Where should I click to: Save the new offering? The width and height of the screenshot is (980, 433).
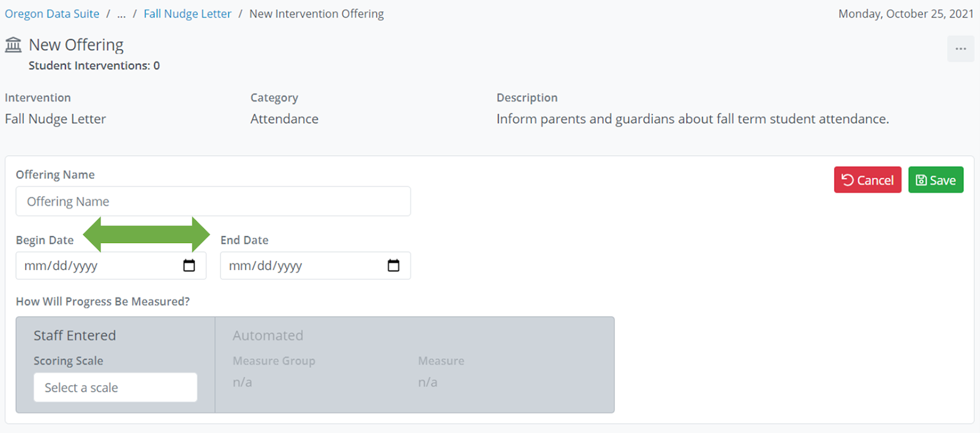[935, 180]
